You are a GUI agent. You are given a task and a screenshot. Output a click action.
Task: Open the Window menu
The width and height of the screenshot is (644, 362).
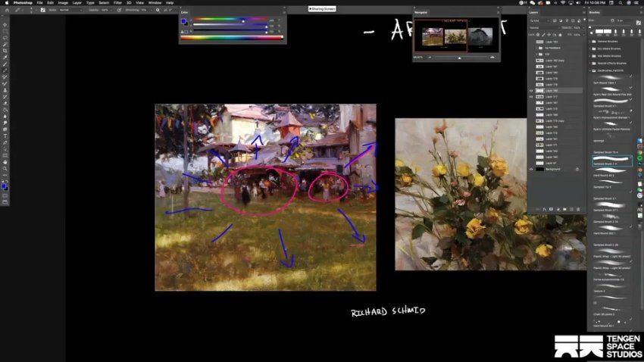155,3
